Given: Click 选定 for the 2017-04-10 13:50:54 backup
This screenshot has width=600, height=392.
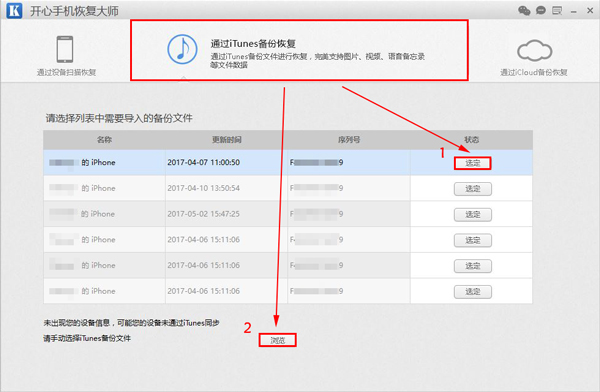Looking at the screenshot, I should tap(473, 189).
